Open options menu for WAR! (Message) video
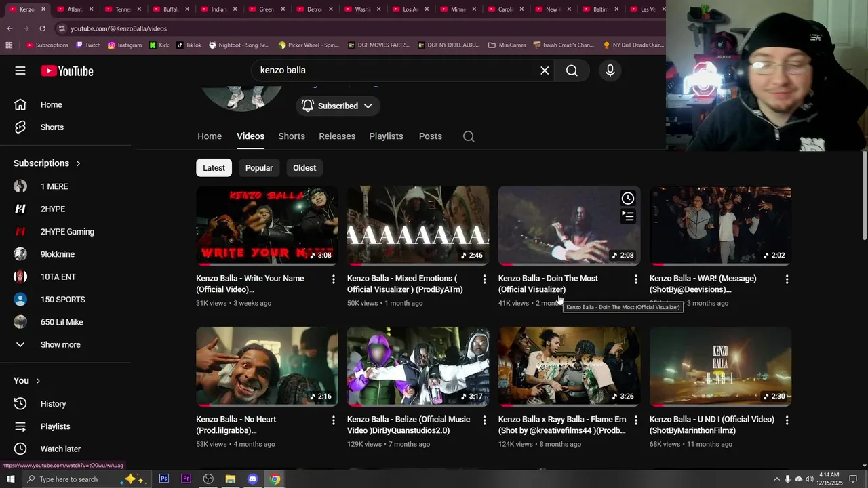The height and width of the screenshot is (488, 868). [787, 279]
